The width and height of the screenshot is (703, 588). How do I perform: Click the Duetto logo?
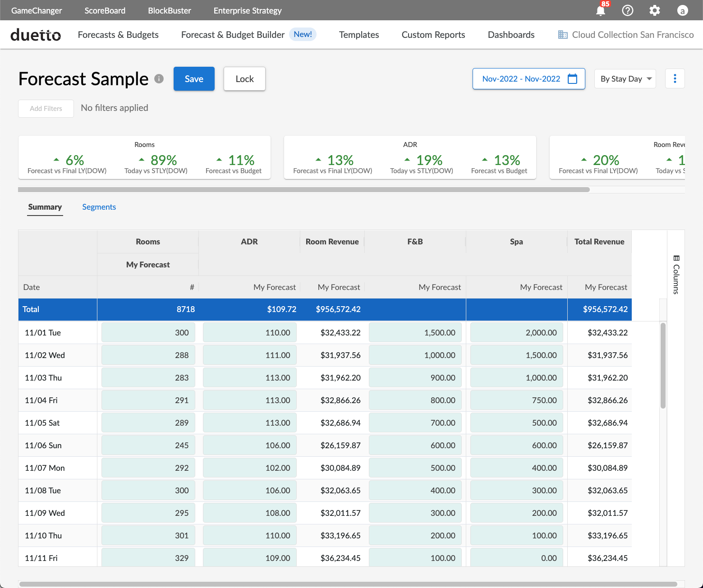(36, 35)
